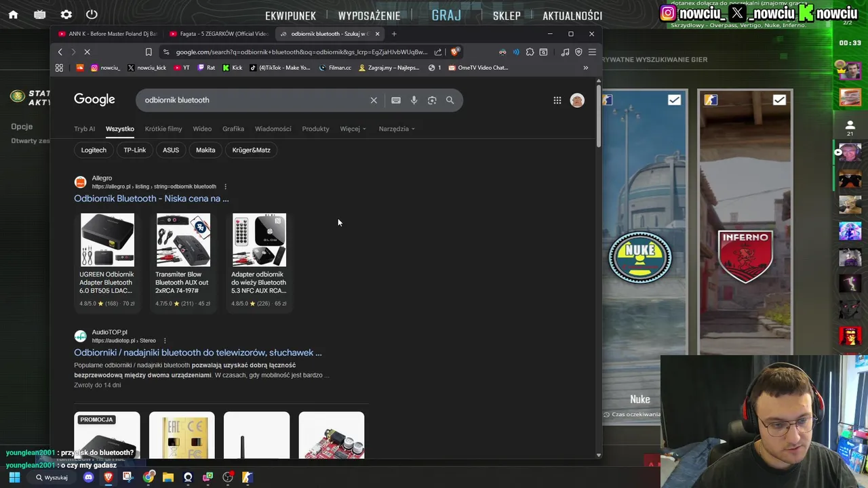868x488 pixels.
Task: Open the Brave main menu hamburger icon
Action: click(592, 52)
